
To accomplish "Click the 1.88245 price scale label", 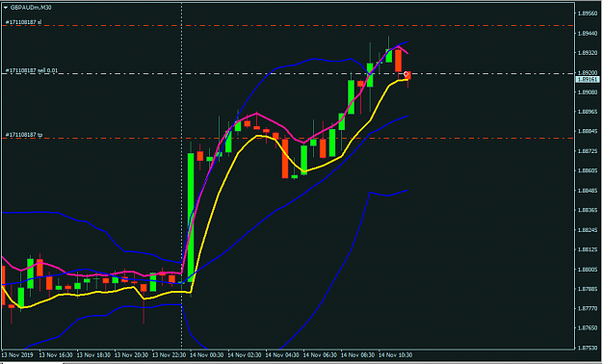I will pos(587,229).
